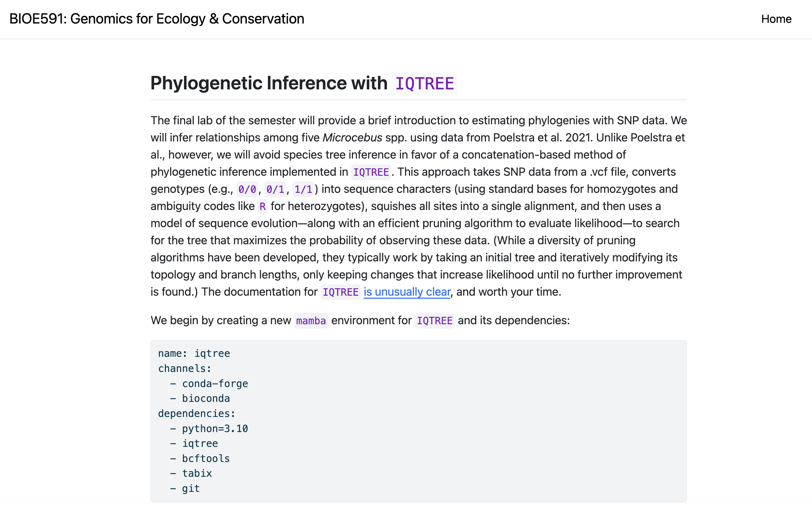Screen dimensions: 812x506
Task: Click the 'mamba' inline code
Action: click(311, 321)
